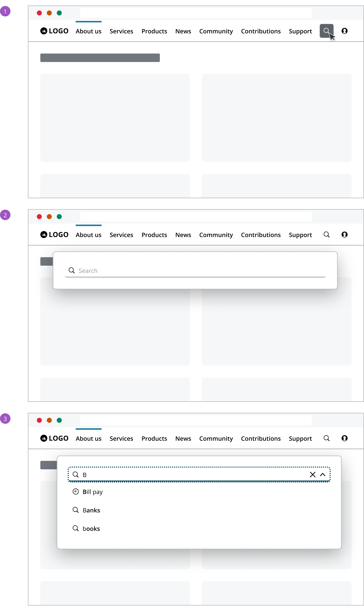
Task: Select the Bill pay recent search suggestion
Action: (93, 492)
